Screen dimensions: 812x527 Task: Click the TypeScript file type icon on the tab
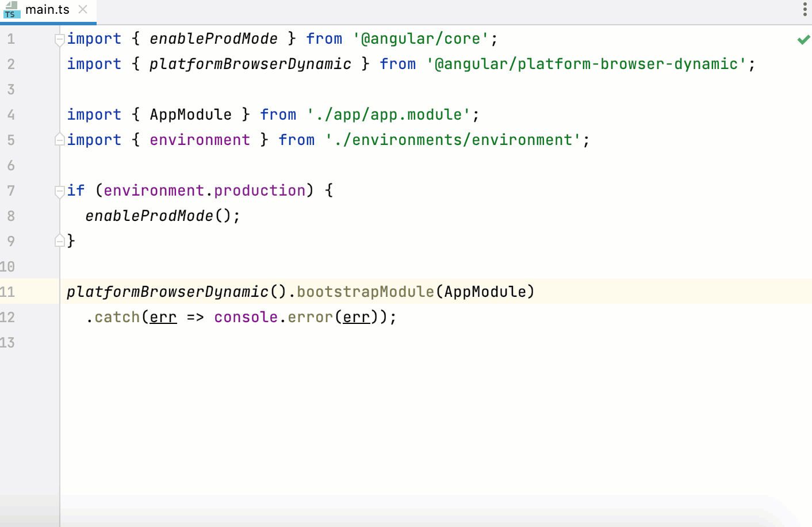10,9
